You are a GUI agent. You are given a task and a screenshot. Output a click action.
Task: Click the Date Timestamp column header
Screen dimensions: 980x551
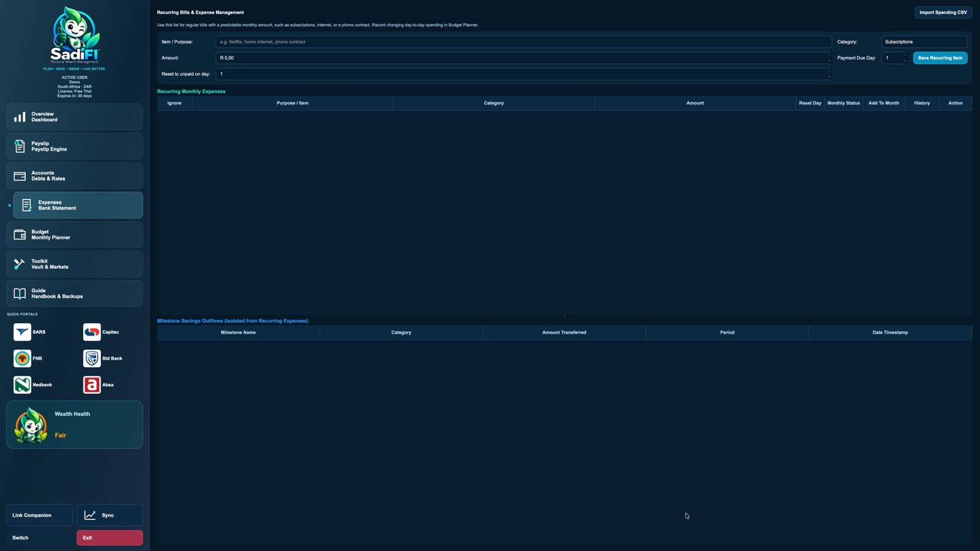[x=891, y=332]
